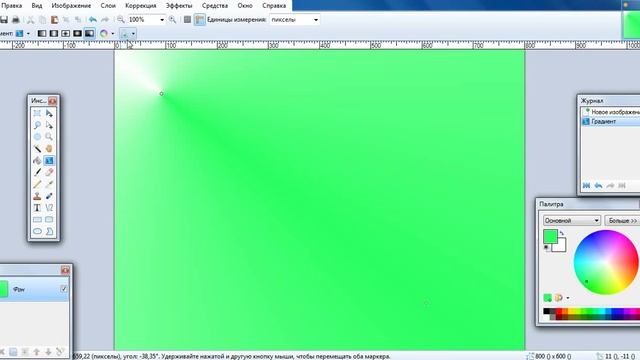Viewport: 640px width, 360px height.
Task: Select the Freeform Shape tool
Action: click(49, 231)
